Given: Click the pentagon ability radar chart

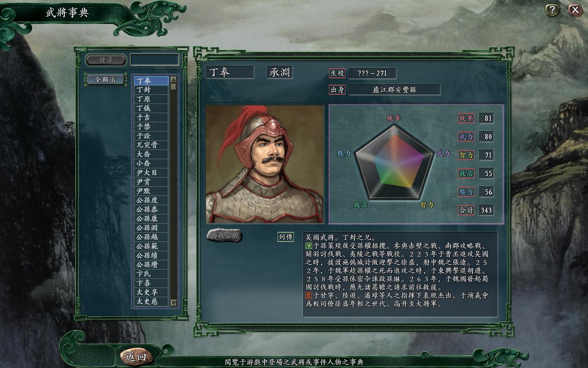Looking at the screenshot, I should [395, 161].
